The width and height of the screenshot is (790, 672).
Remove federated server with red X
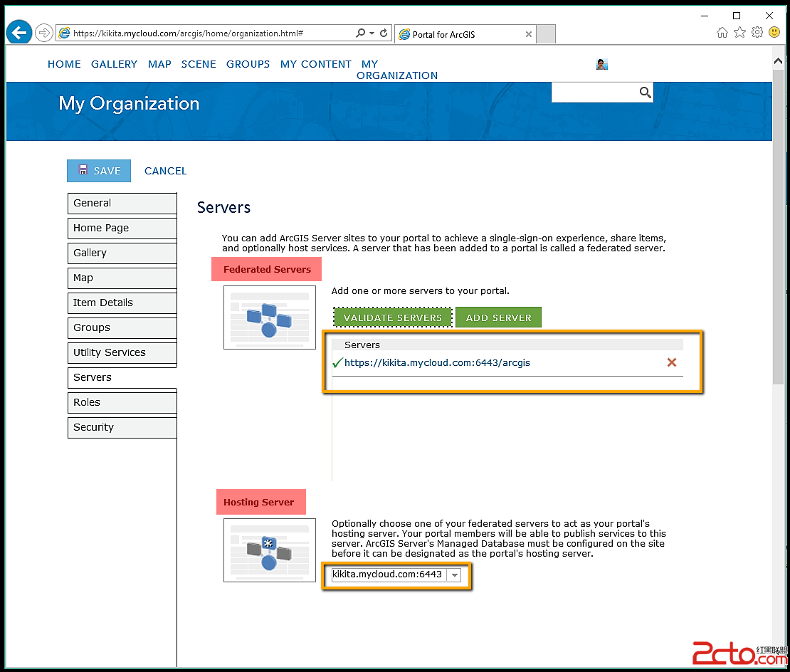click(672, 362)
